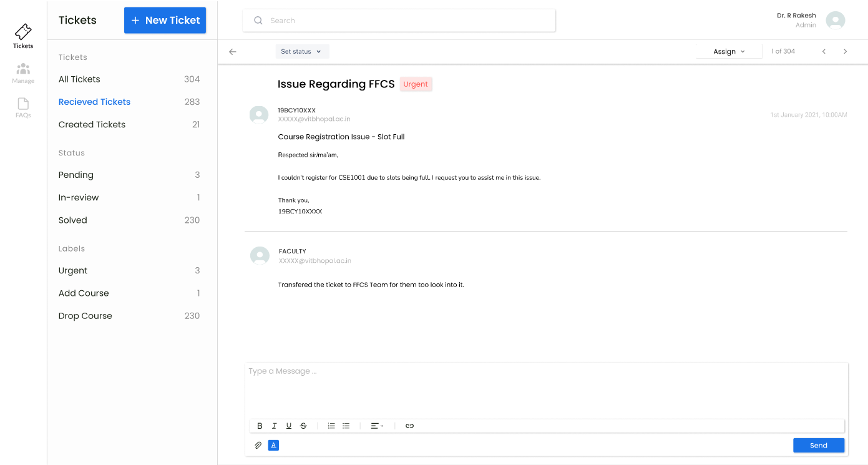Filter by Pending status

point(129,175)
